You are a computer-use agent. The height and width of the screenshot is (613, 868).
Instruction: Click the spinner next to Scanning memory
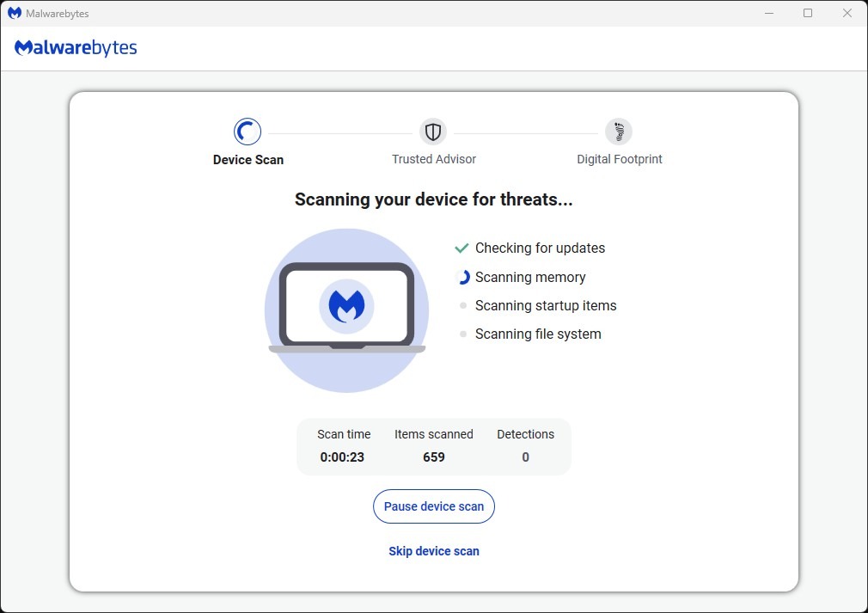[463, 277]
